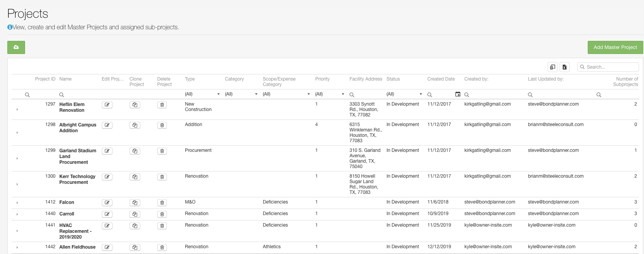
Task: Export table to Excel file icon
Action: tap(565, 67)
